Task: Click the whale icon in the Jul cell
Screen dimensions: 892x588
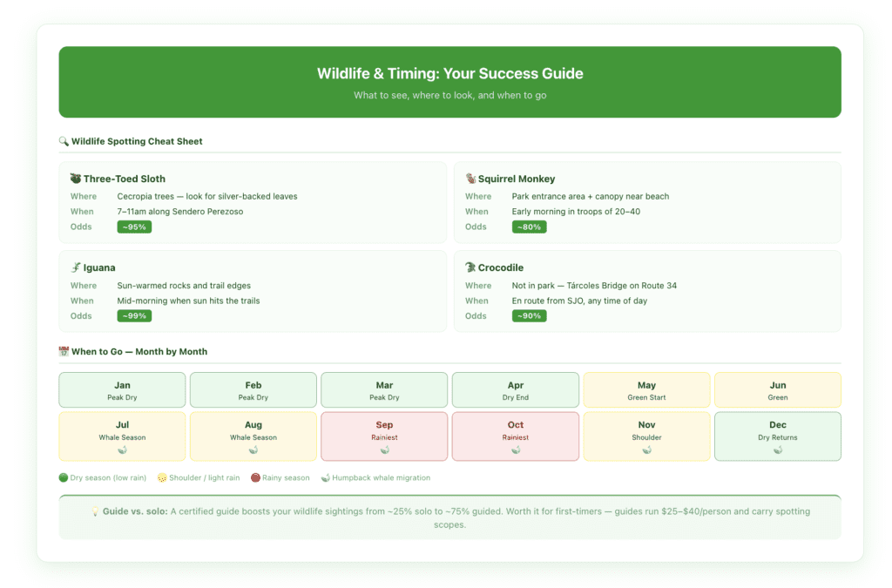Action: [122, 450]
